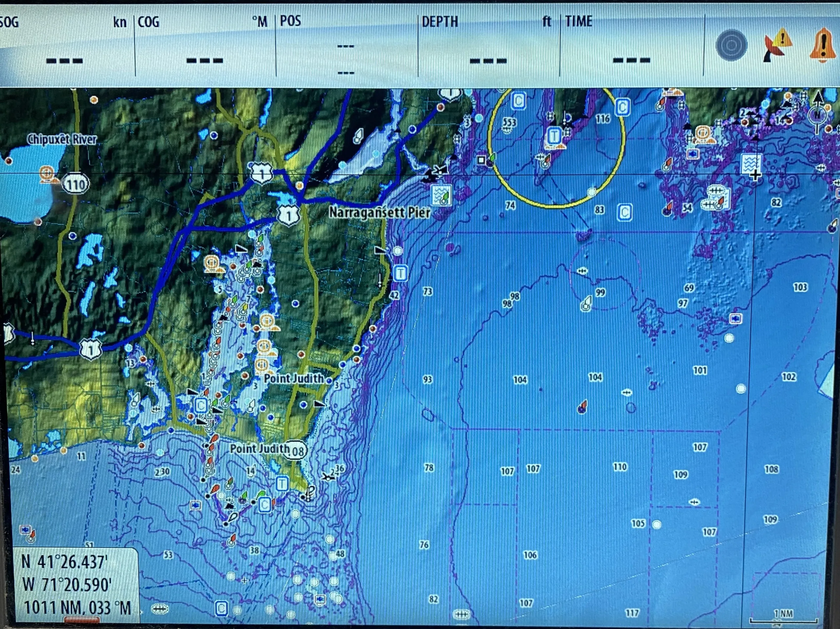The image size is (840, 629).
Task: Select the wreck symbol inside the dashed circle
Action: pyautogui.click(x=582, y=271)
